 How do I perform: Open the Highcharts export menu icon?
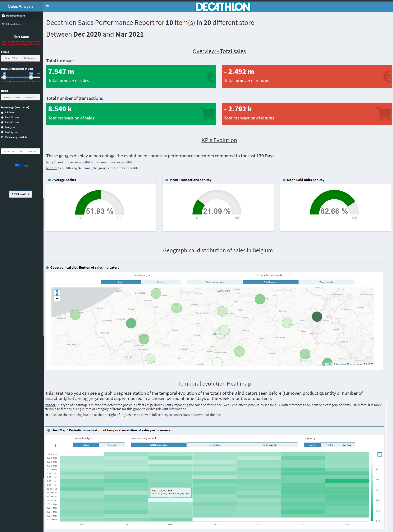pos(380,454)
